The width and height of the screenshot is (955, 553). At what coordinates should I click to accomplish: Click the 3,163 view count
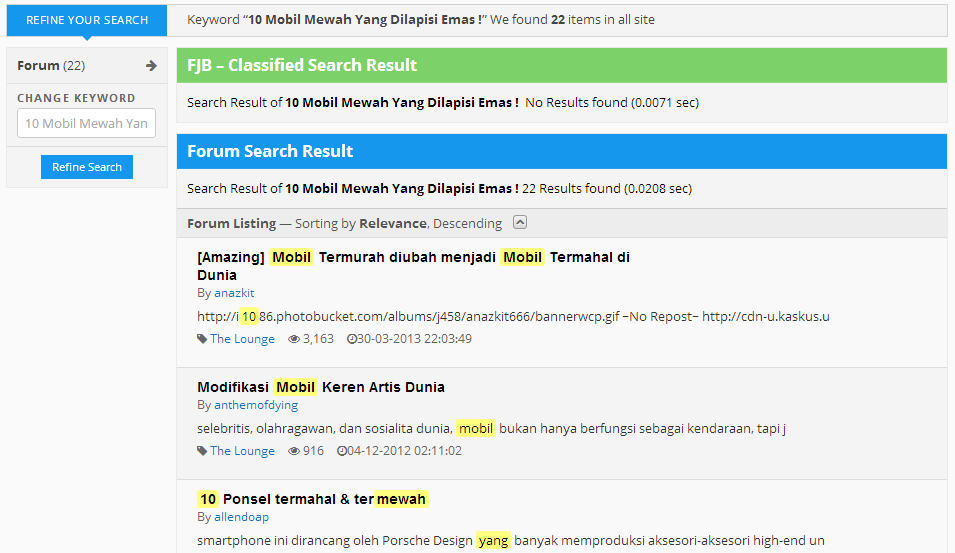(319, 339)
